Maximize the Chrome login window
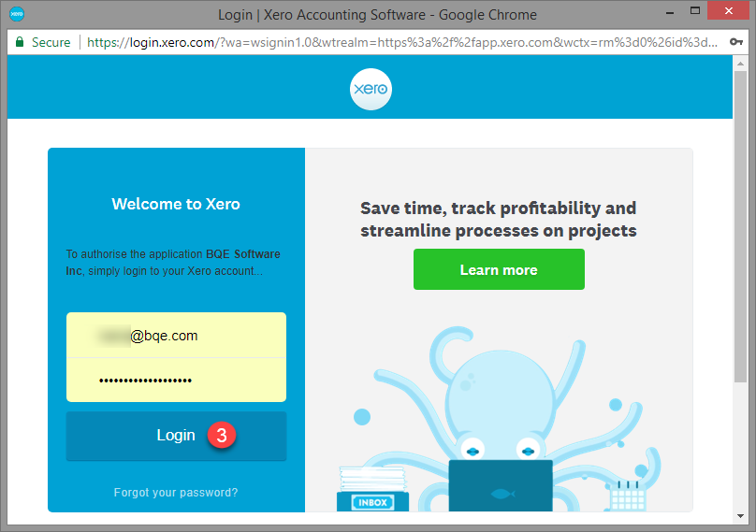The height and width of the screenshot is (532, 756). 695,11
